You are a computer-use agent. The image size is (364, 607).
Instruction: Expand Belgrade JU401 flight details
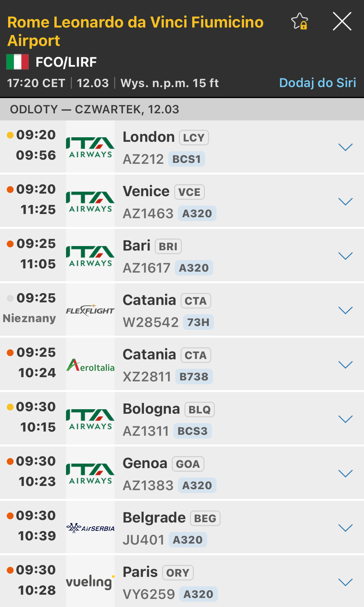345,528
